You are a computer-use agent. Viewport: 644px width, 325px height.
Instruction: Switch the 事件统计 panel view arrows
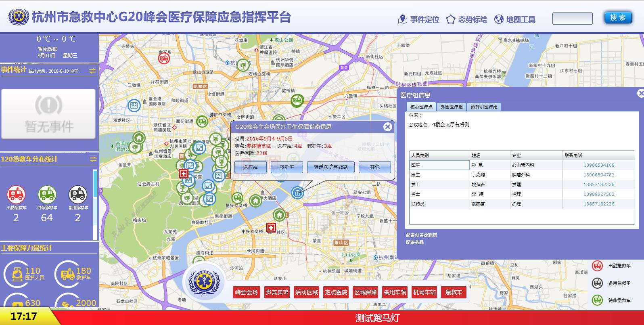pos(92,71)
